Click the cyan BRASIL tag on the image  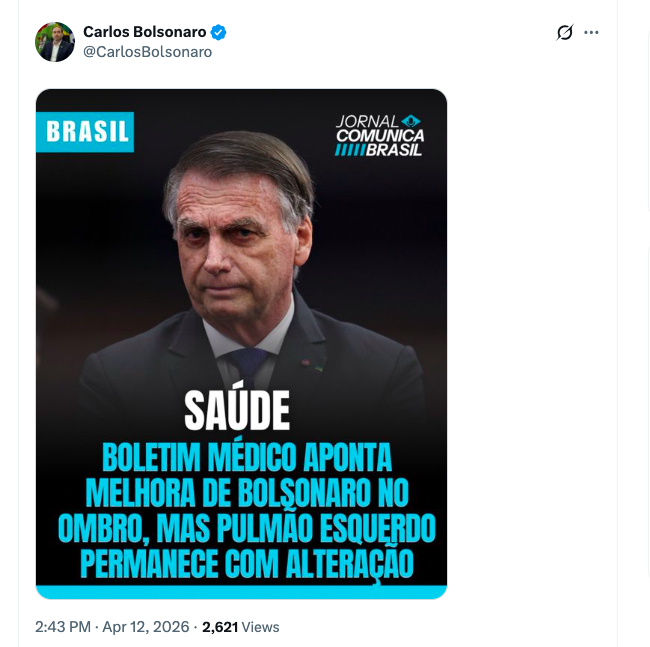(85, 132)
